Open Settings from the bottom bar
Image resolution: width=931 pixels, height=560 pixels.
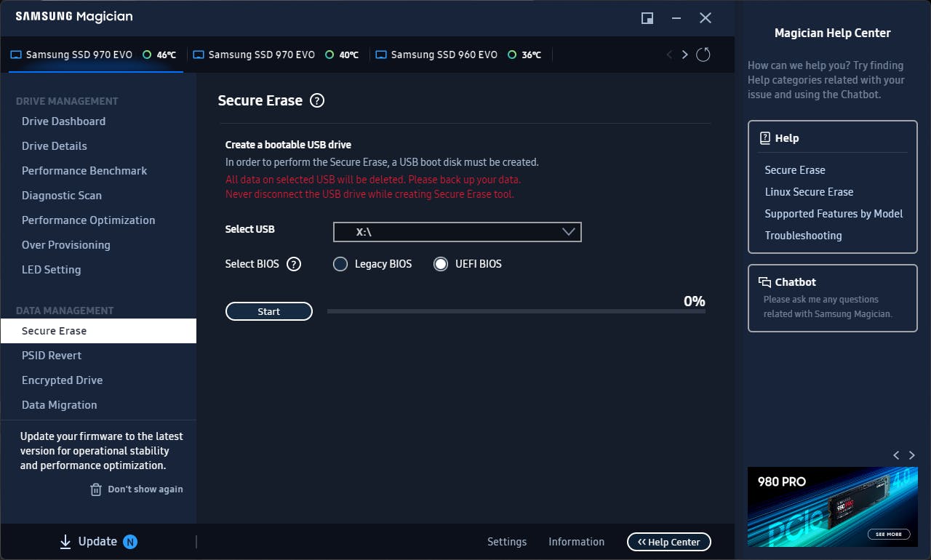(x=507, y=542)
